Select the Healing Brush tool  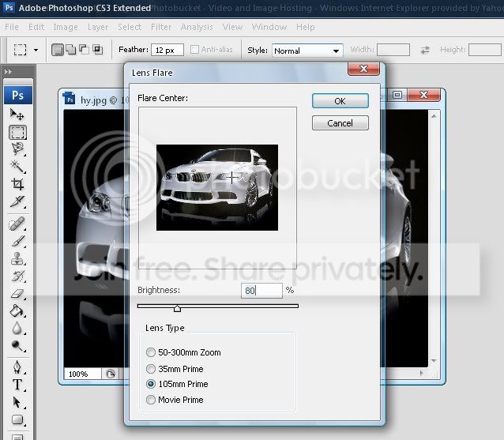[17, 224]
